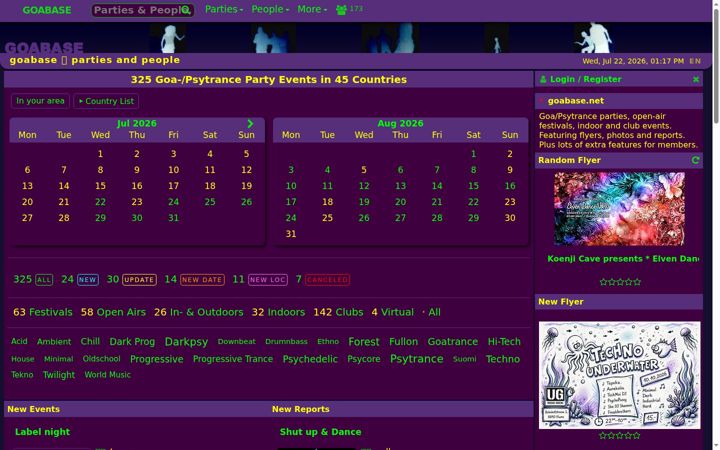
Task: Open the Random Flyer thumbnail image
Action: point(619,209)
